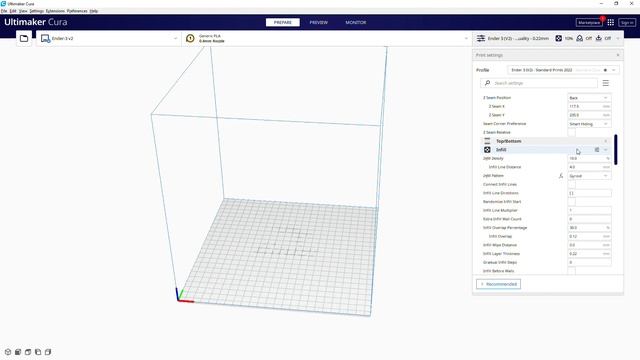640x360 pixels.
Task: Toggle Z Seam Relative checkbox
Action: (x=571, y=133)
